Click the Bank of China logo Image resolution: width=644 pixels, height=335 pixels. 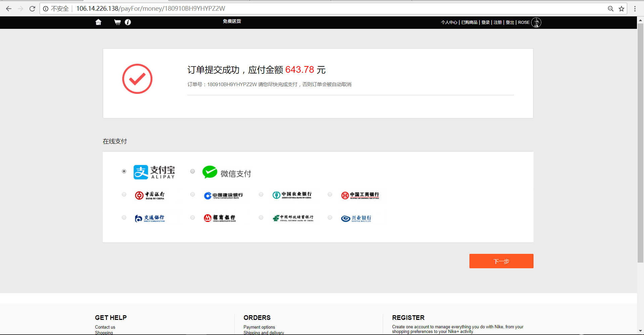pos(150,195)
